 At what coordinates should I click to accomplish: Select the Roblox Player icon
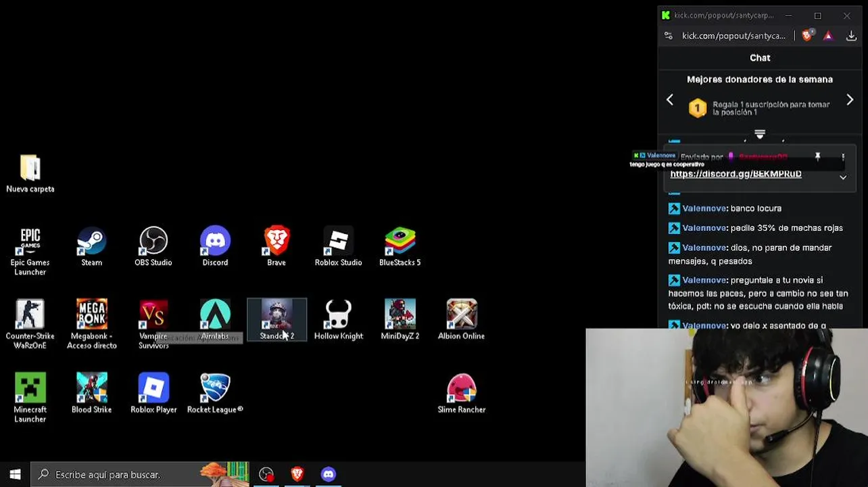click(153, 394)
